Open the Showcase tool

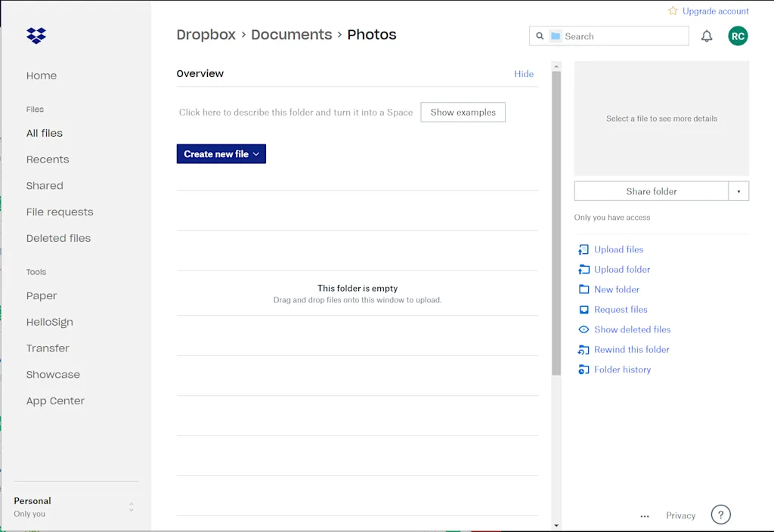53,374
